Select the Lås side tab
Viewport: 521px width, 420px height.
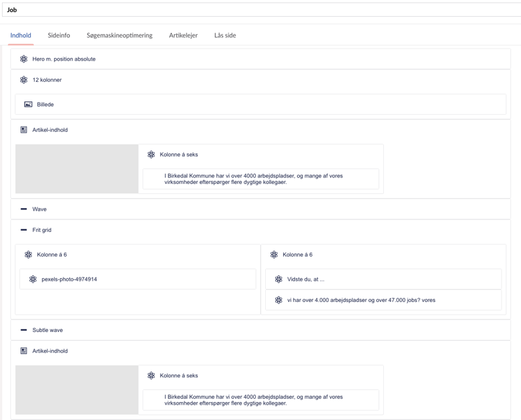pos(225,35)
